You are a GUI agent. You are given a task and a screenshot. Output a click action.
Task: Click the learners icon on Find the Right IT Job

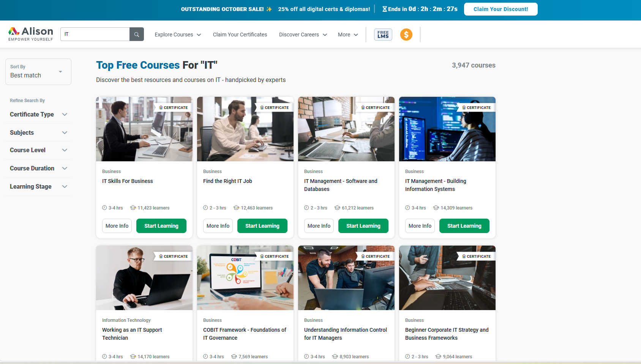[236, 208]
